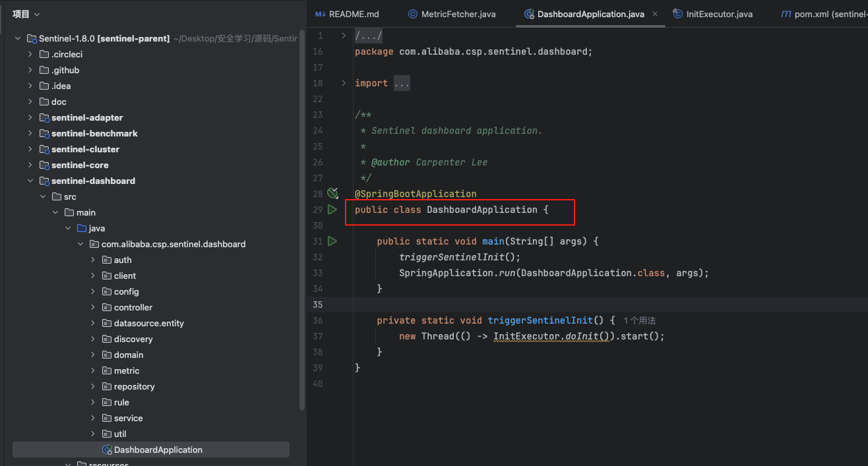Collapse the main folder
Viewport: 868px width, 466px height.
tap(55, 213)
